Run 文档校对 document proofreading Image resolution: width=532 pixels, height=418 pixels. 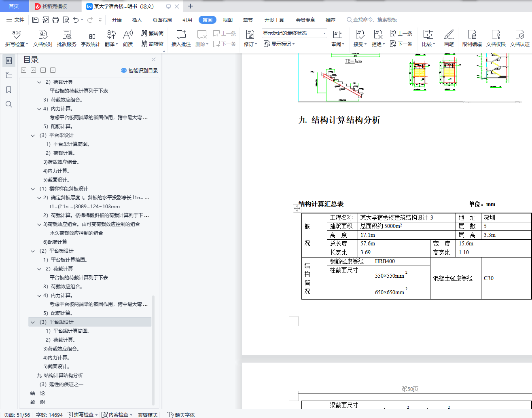[x=43, y=38]
